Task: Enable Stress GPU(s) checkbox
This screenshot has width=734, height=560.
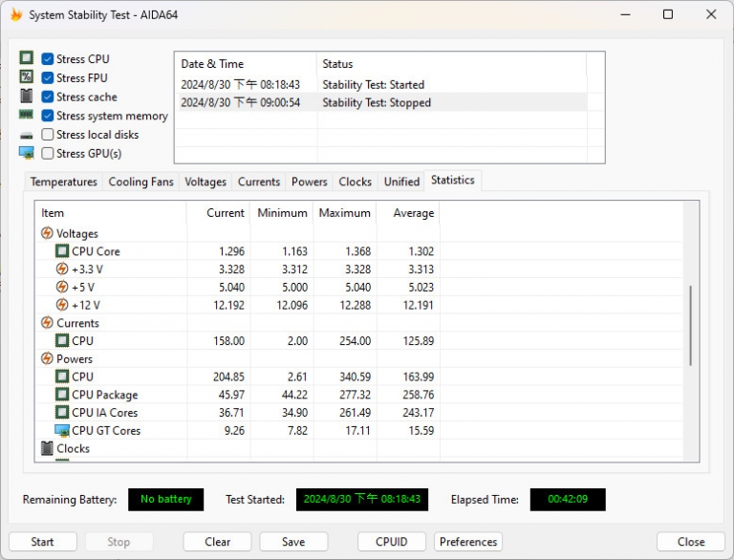Action: [47, 154]
